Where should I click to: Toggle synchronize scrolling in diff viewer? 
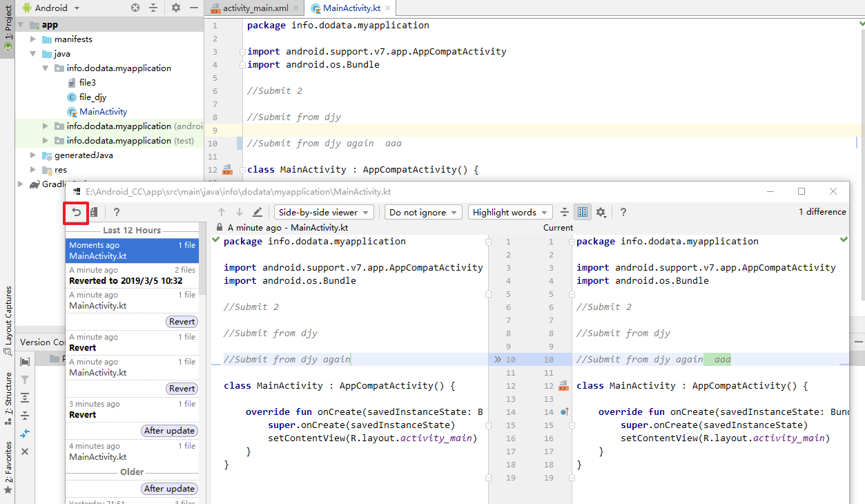[x=583, y=213]
